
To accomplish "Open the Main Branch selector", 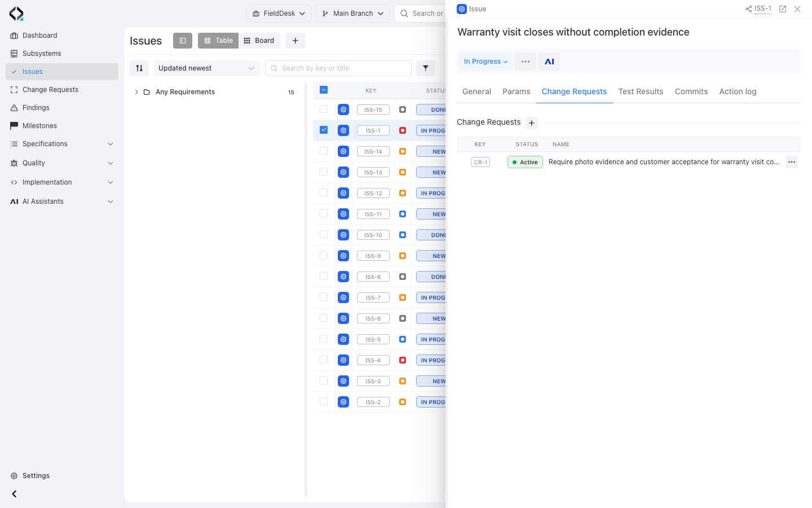I will coord(353,14).
